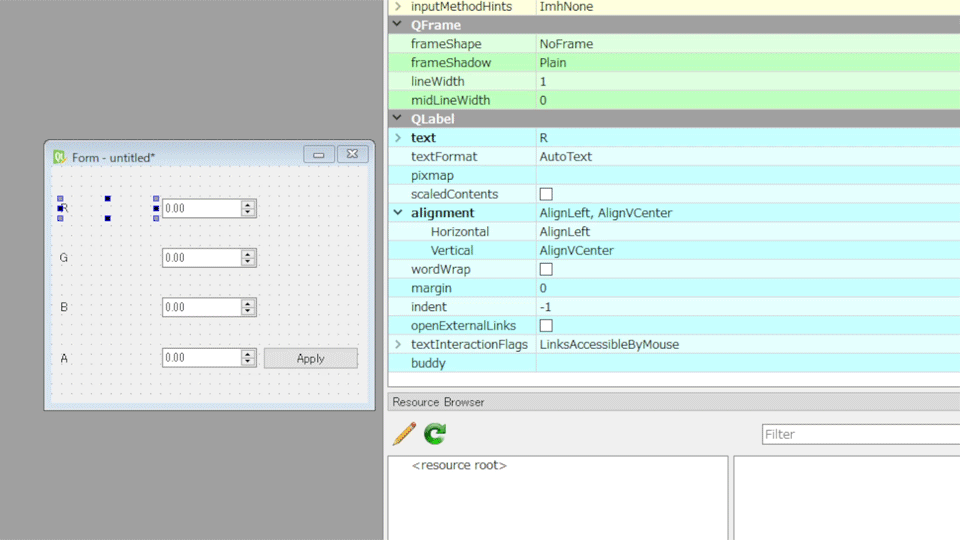The image size is (960, 540).
Task: Click the green Reload resources icon
Action: (x=435, y=433)
